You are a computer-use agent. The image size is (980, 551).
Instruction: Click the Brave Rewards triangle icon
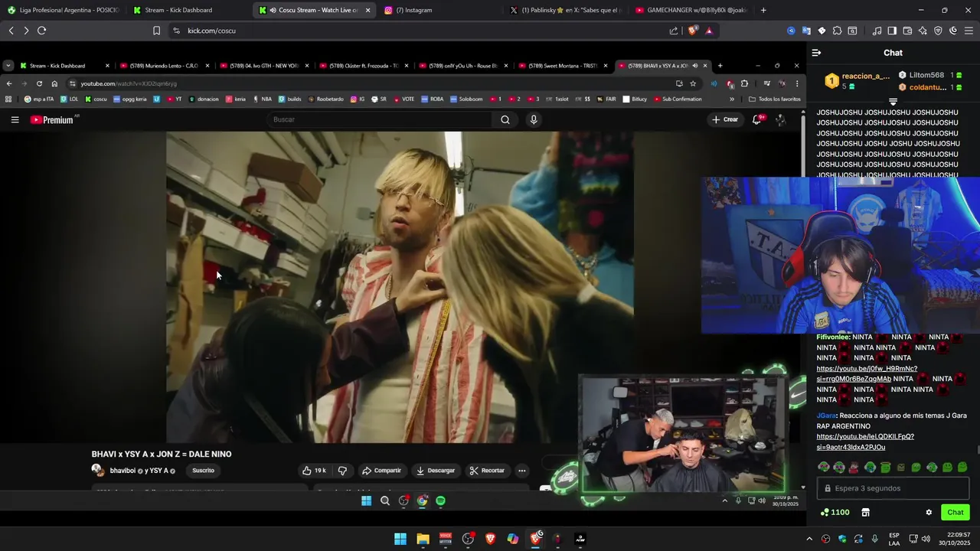(709, 31)
